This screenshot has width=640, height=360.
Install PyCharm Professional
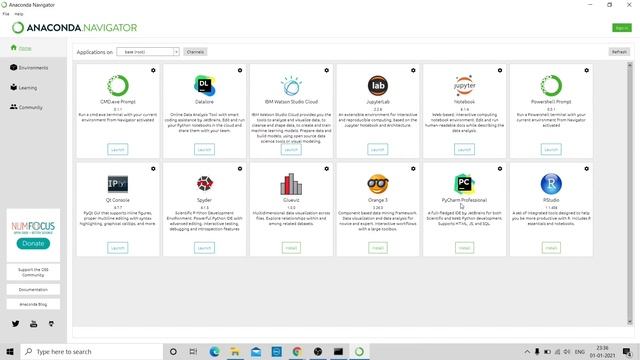(x=464, y=248)
